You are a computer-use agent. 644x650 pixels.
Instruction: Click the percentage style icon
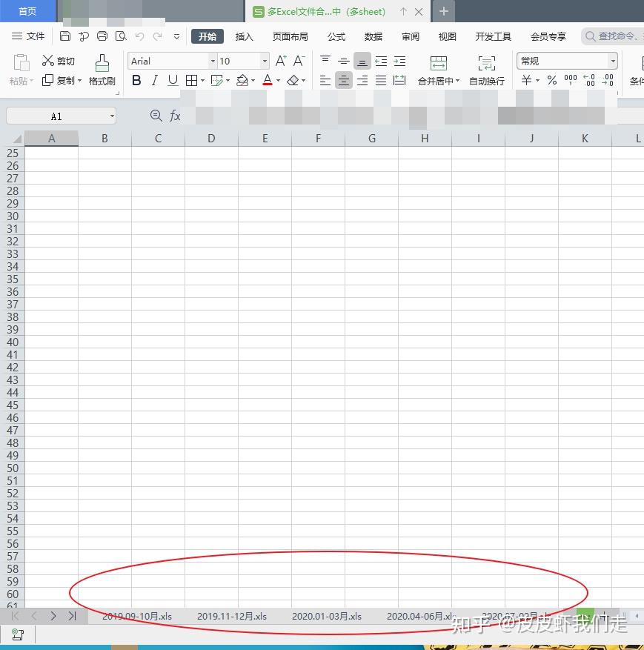click(x=551, y=81)
